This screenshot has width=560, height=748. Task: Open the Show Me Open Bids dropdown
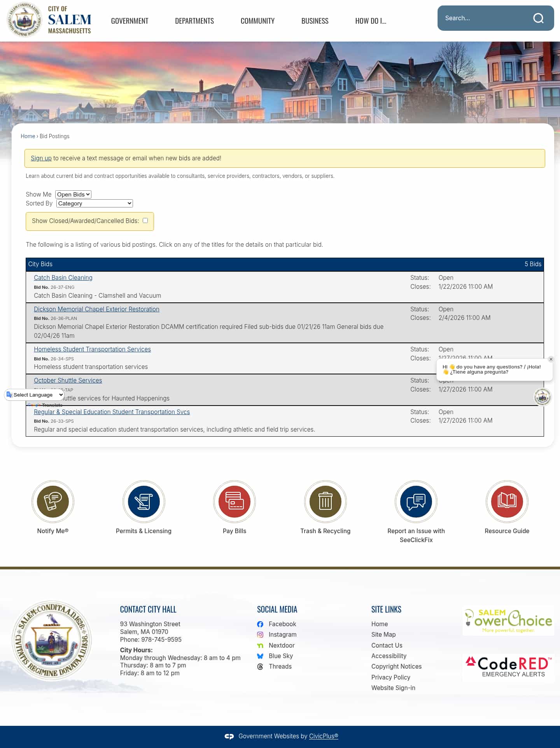(73, 194)
